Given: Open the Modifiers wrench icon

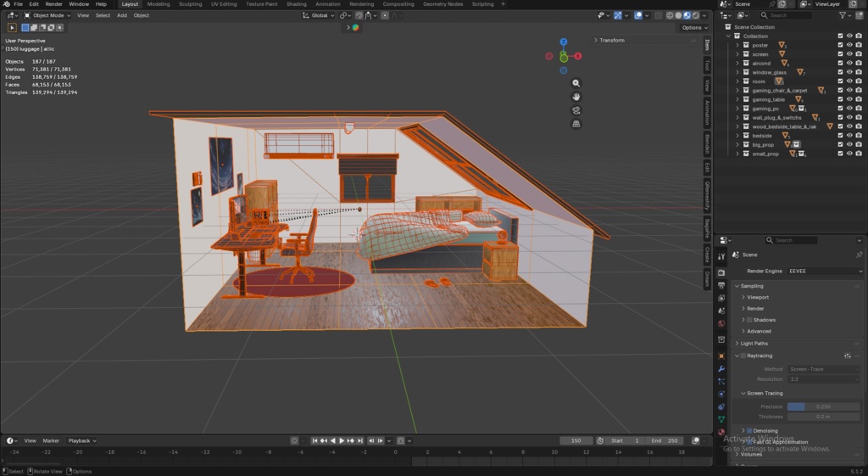Looking at the screenshot, I should [721, 368].
